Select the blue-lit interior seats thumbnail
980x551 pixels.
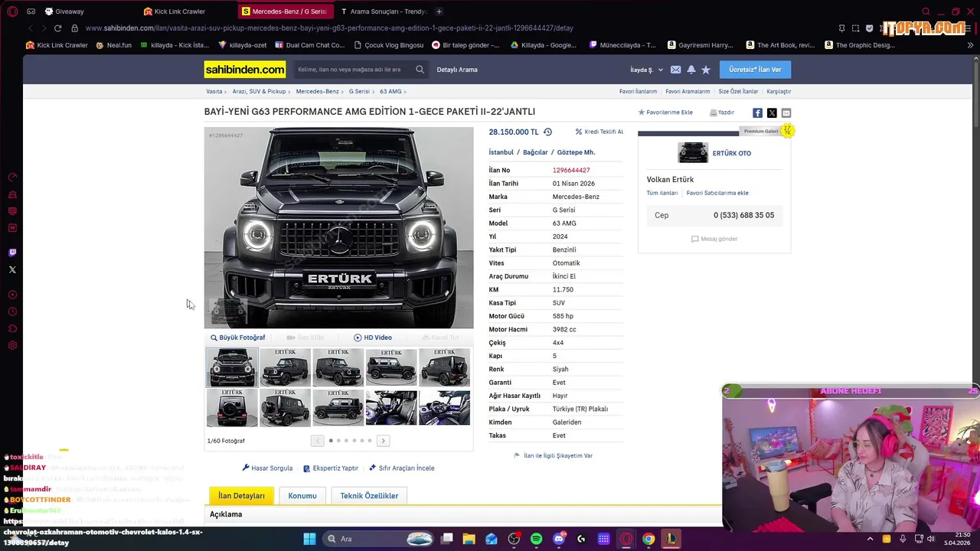click(391, 407)
